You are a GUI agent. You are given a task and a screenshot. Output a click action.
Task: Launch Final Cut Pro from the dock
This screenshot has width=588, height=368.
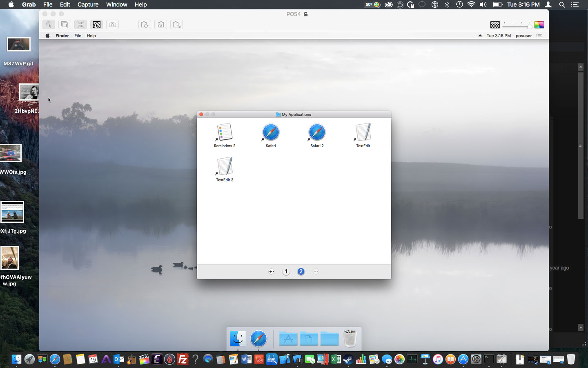click(x=144, y=359)
